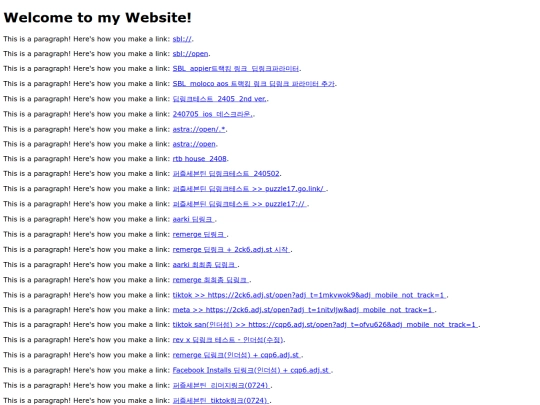Click the link ending in (0724) above the tiktok (0724) link
This screenshot has height=405, width=540.
pos(222,385)
